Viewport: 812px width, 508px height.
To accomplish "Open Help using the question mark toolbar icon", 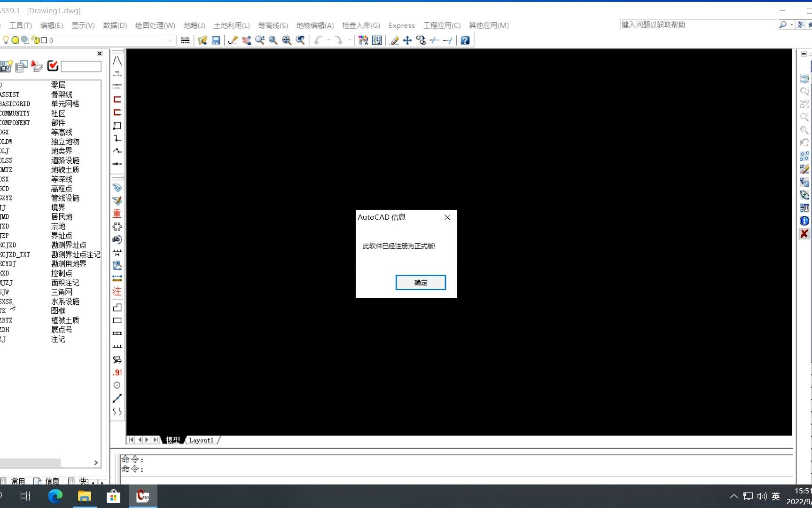I will [x=464, y=40].
